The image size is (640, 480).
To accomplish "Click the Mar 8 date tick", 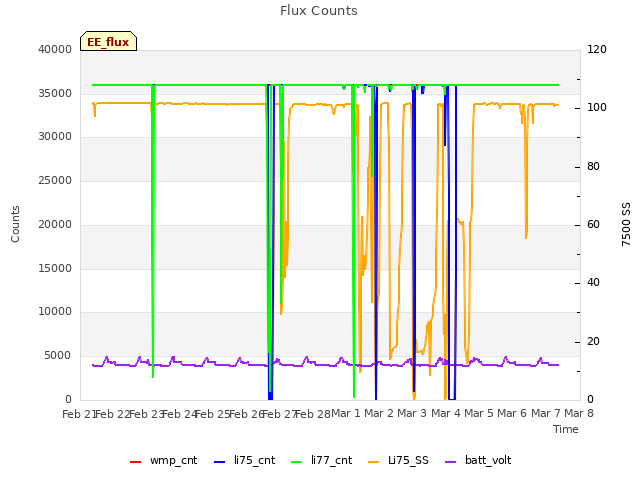I will pos(579,413).
